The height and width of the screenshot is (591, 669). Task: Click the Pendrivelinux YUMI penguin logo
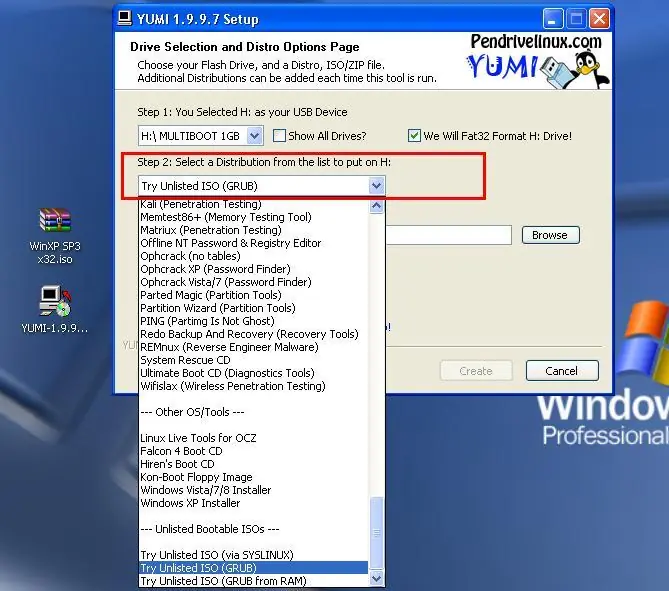coord(538,62)
